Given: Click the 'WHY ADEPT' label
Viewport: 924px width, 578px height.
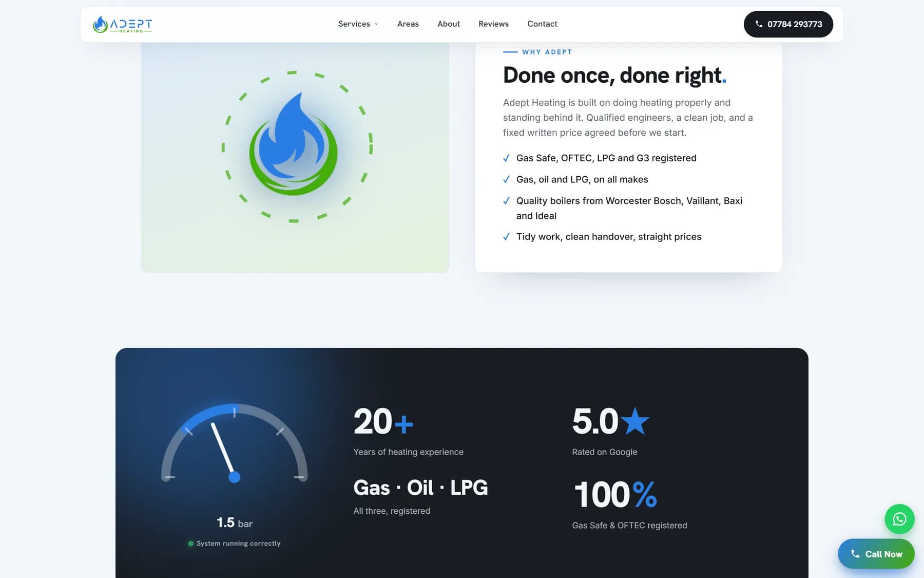Looking at the screenshot, I should point(547,52).
